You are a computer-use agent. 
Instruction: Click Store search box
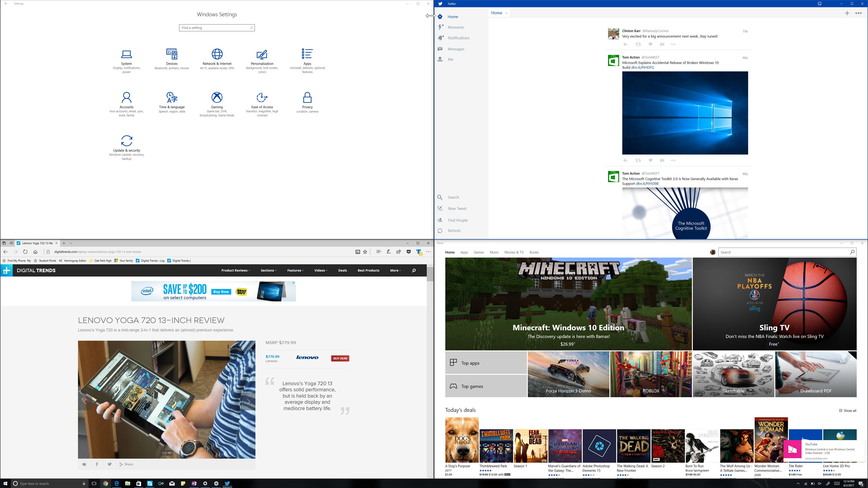point(787,252)
